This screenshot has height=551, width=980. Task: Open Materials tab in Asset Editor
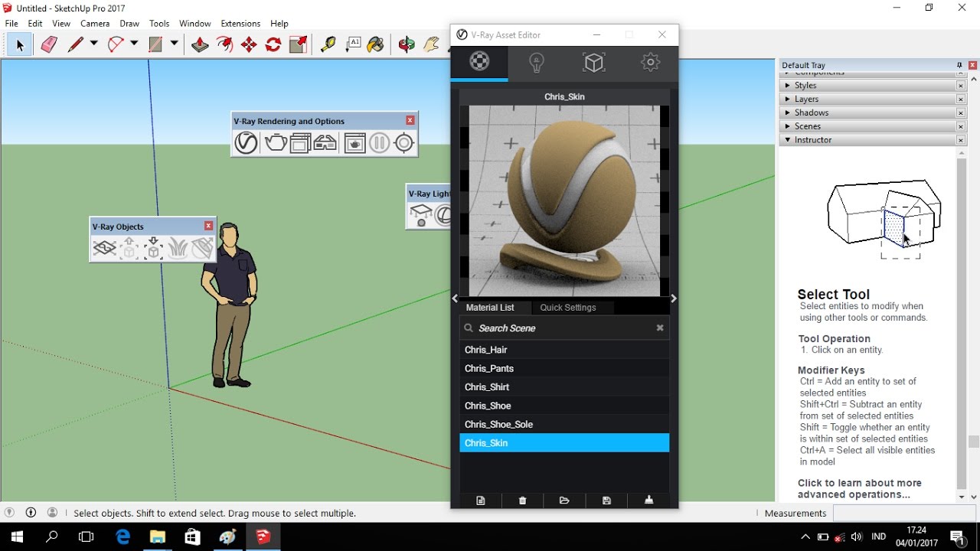479,63
